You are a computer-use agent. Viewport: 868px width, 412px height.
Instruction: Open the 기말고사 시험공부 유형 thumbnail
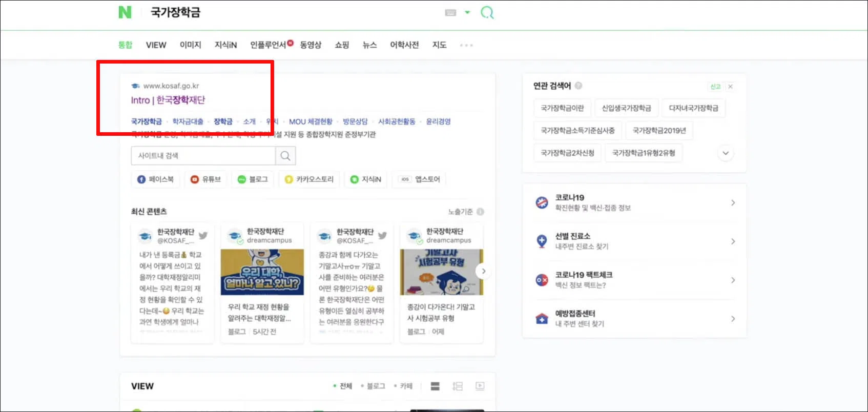[442, 272]
